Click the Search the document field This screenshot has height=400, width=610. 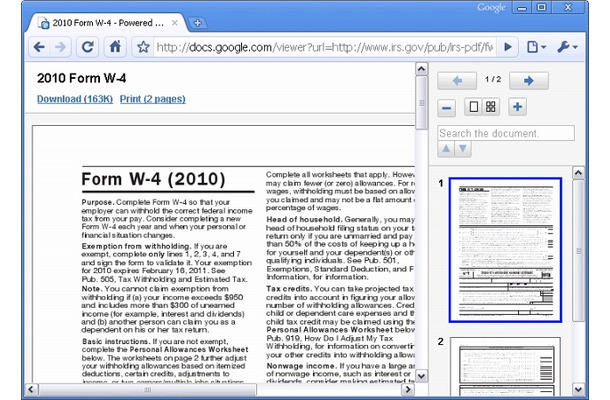coord(506,133)
